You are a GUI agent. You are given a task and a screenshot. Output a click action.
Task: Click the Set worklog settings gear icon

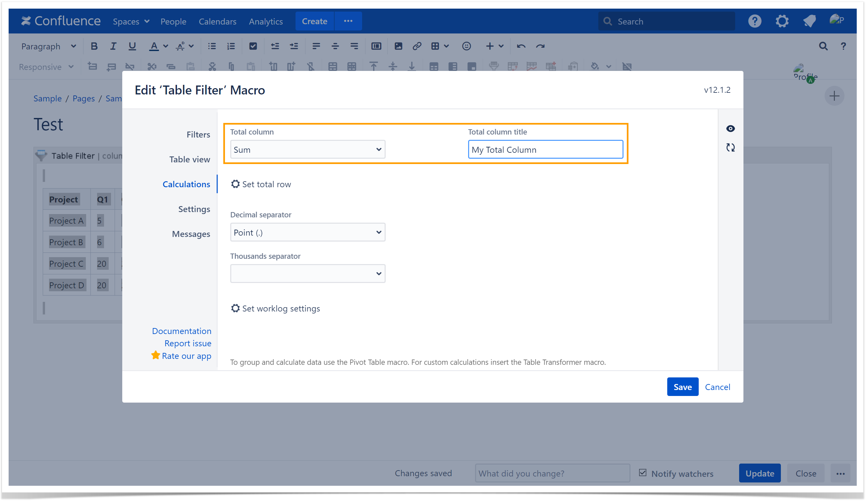235,308
